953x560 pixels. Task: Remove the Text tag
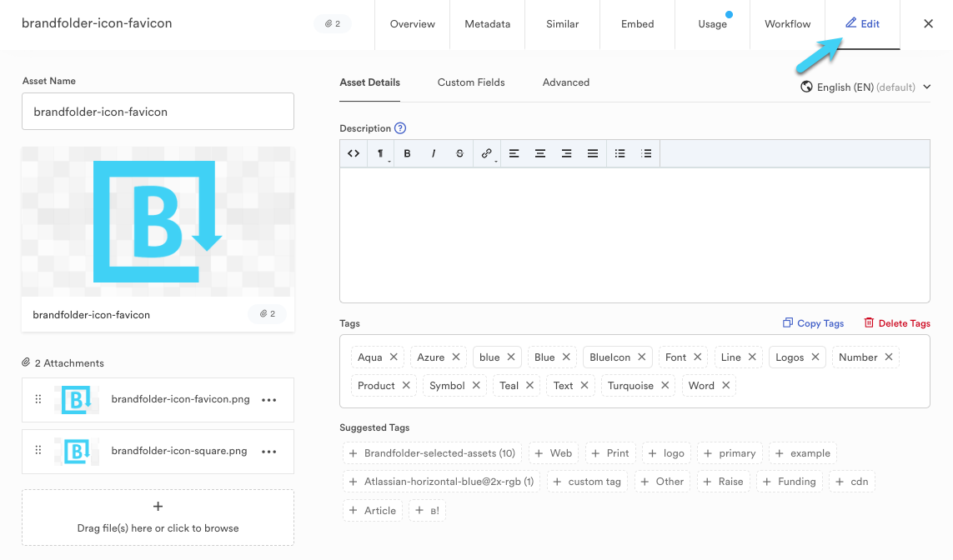tap(584, 386)
